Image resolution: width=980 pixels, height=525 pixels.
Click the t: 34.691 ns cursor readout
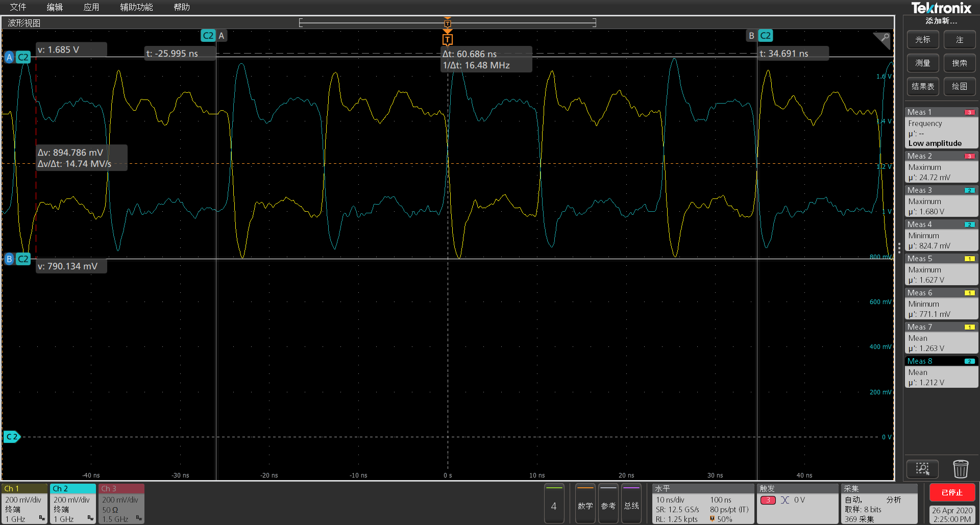coord(793,54)
